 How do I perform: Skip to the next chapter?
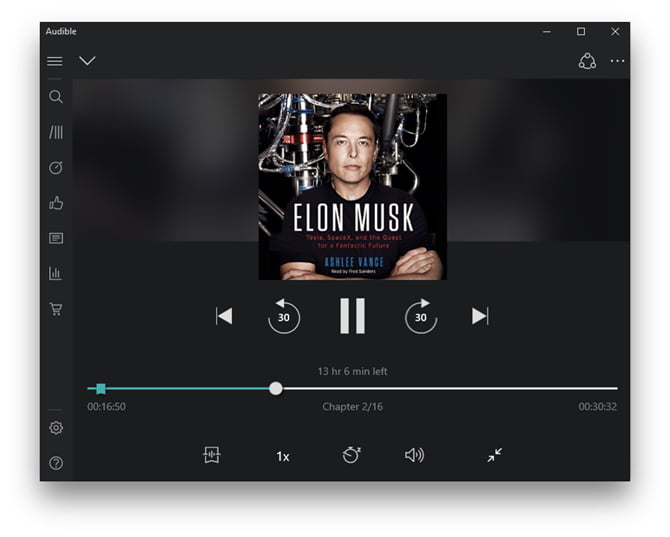pyautogui.click(x=480, y=316)
